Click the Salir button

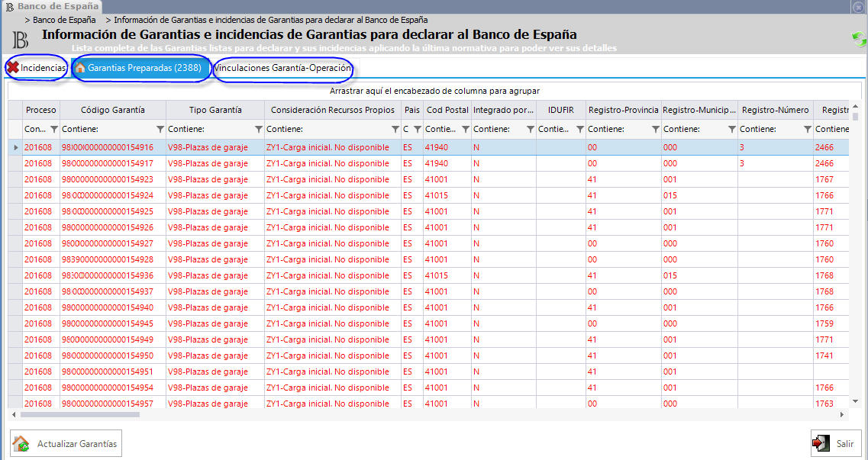[x=836, y=443]
